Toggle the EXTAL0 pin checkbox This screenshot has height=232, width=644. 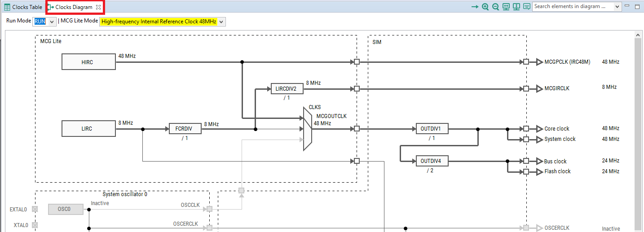[x=35, y=209]
